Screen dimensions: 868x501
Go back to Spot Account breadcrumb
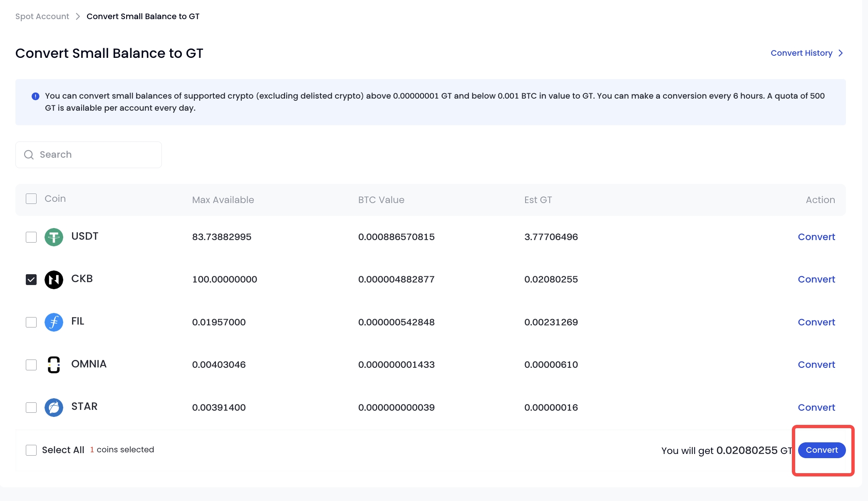42,16
